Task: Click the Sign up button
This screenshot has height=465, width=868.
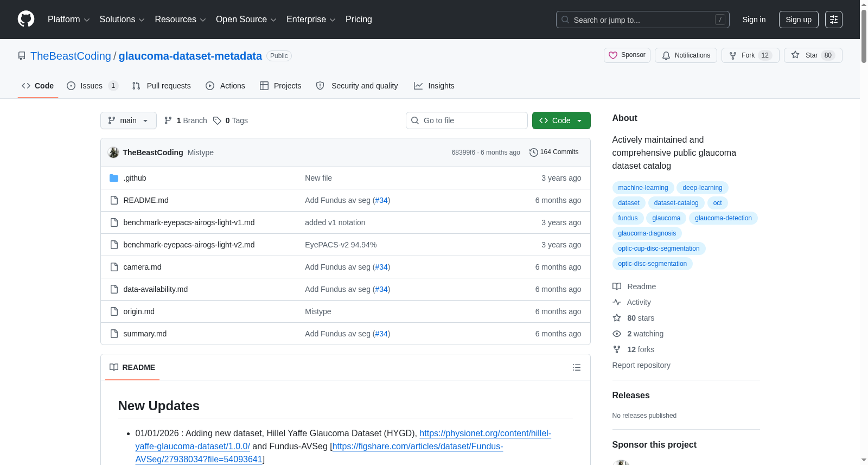Action: coord(799,20)
